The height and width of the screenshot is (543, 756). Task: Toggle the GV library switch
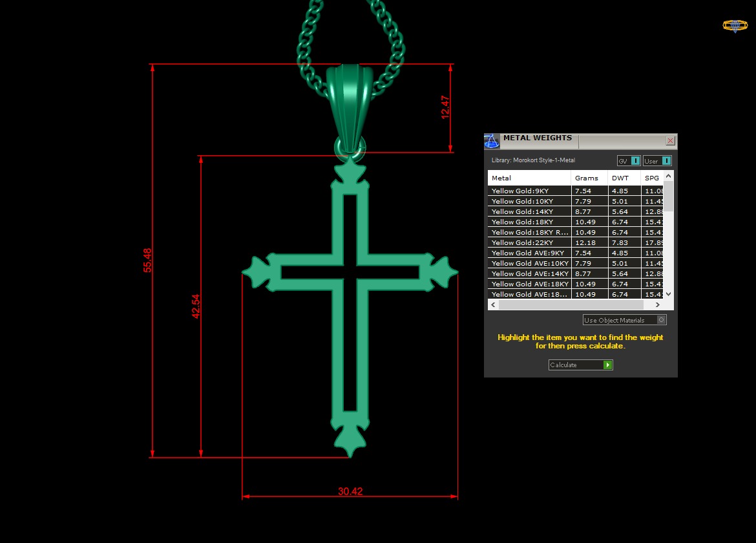click(x=629, y=160)
